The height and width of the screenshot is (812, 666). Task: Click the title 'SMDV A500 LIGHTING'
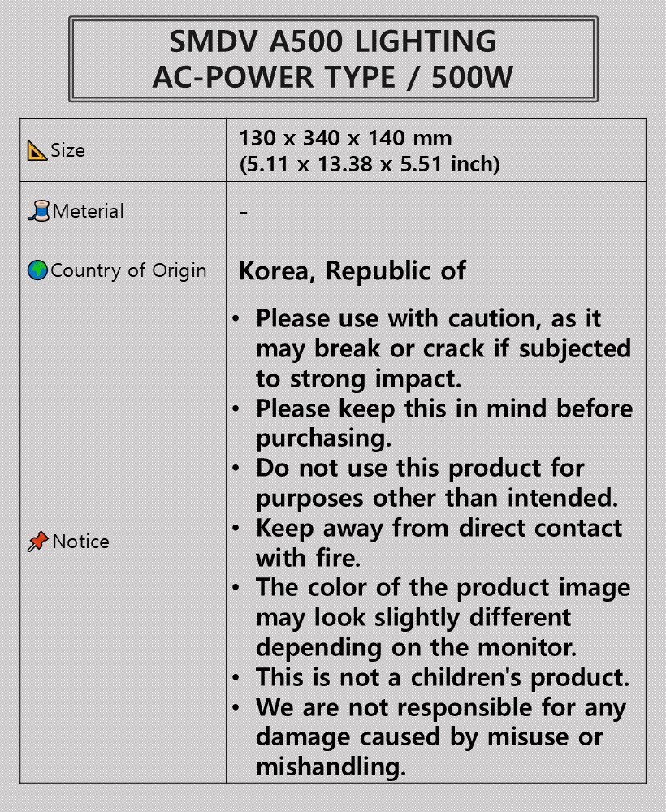(332, 41)
